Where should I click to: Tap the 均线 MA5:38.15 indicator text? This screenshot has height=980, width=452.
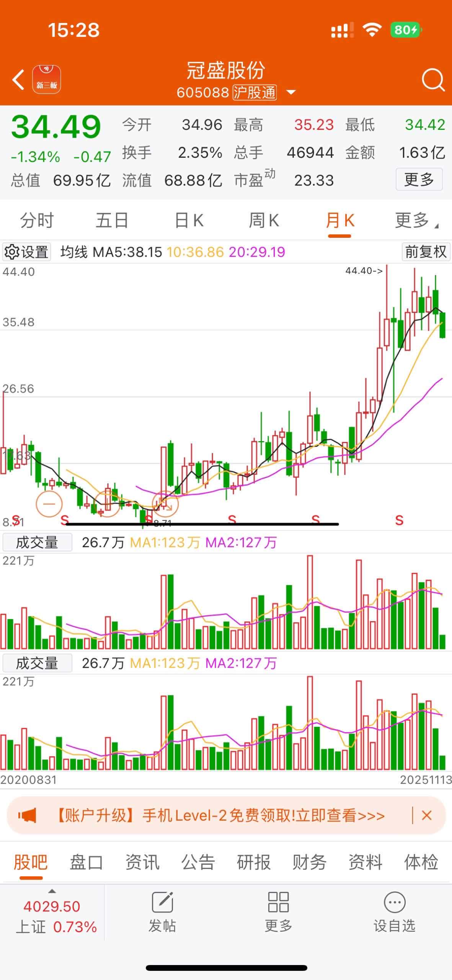coord(111,252)
